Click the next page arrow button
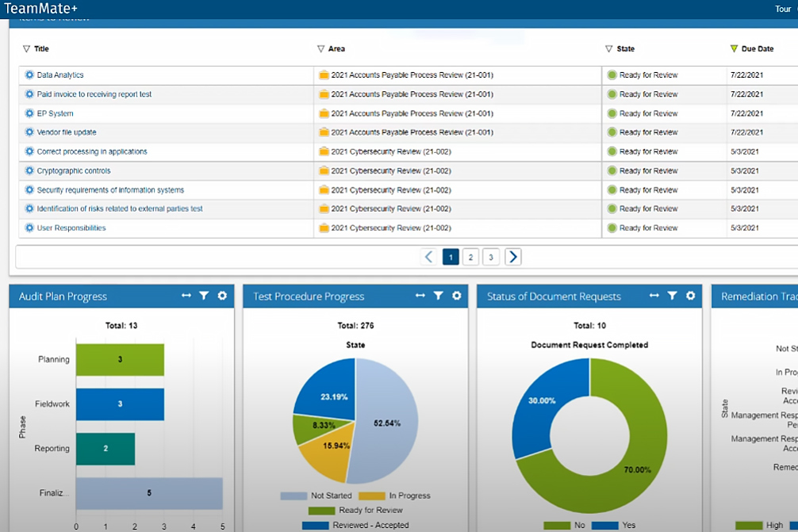The width and height of the screenshot is (798, 532). [513, 257]
